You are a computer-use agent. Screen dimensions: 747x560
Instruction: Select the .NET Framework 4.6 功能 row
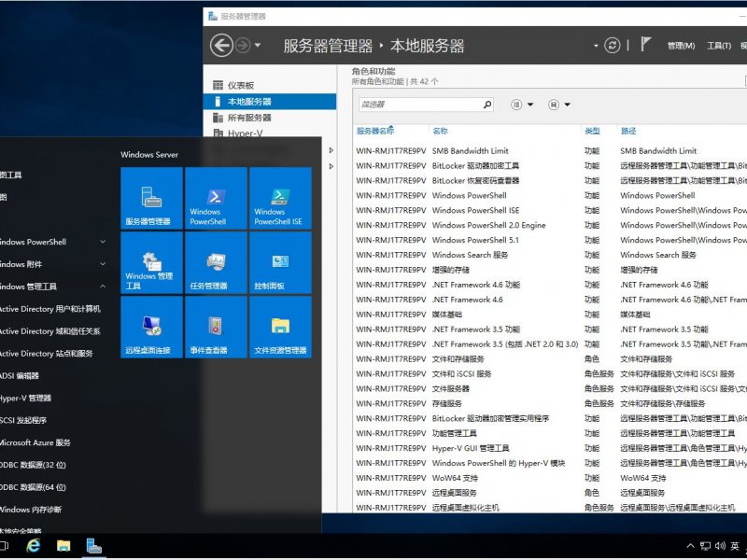550,285
